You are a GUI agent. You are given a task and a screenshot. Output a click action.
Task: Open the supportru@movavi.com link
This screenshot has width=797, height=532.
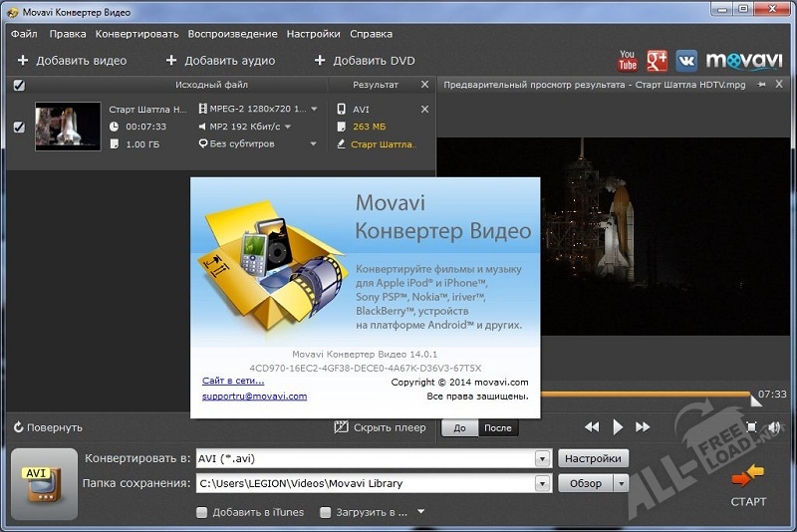(254, 396)
